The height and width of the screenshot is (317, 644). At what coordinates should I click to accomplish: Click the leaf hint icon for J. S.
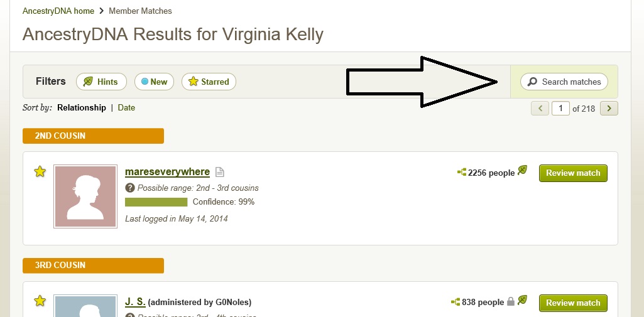coord(522,301)
